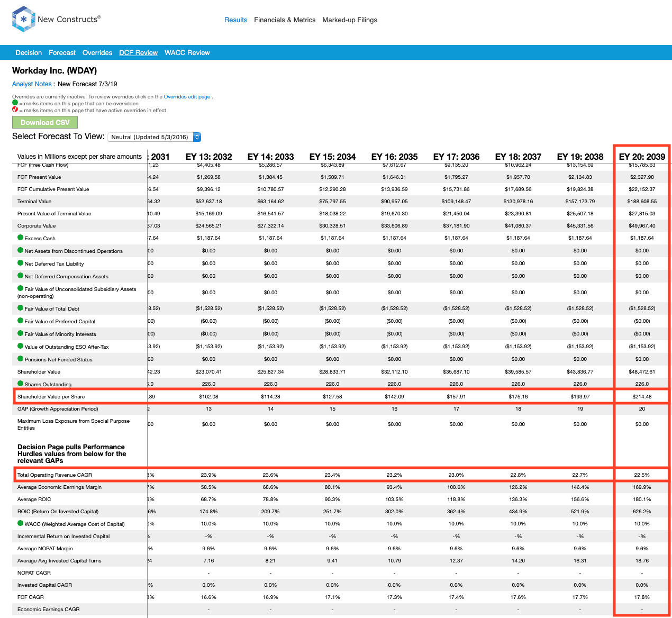
Task: Click FCF CAGR value 17.8%
Action: 642,597
